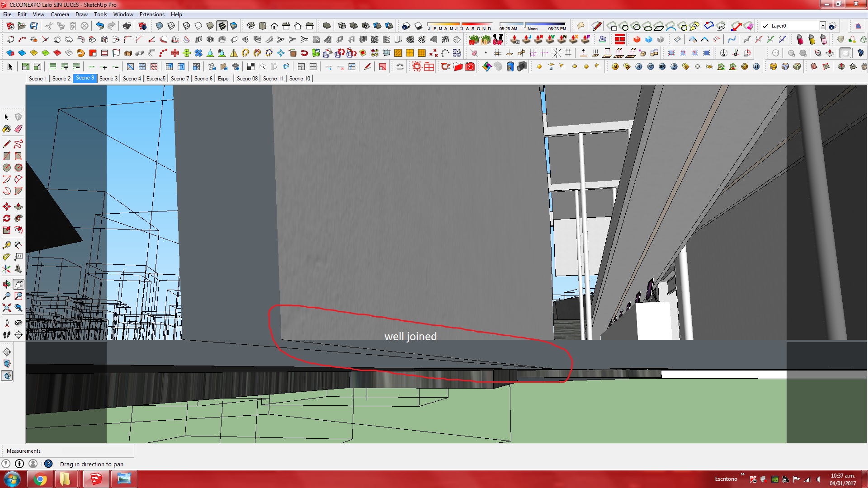
Task: Click the Zoom Extents tool
Action: click(6, 308)
